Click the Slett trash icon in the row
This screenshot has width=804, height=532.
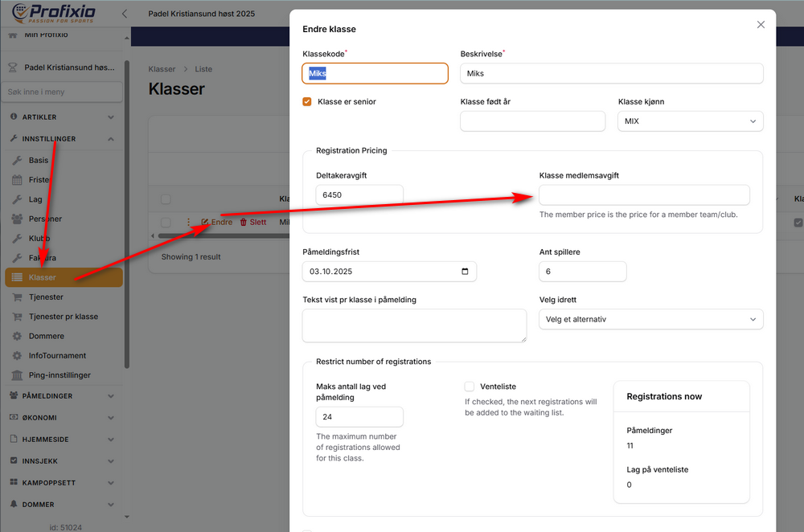pos(244,222)
